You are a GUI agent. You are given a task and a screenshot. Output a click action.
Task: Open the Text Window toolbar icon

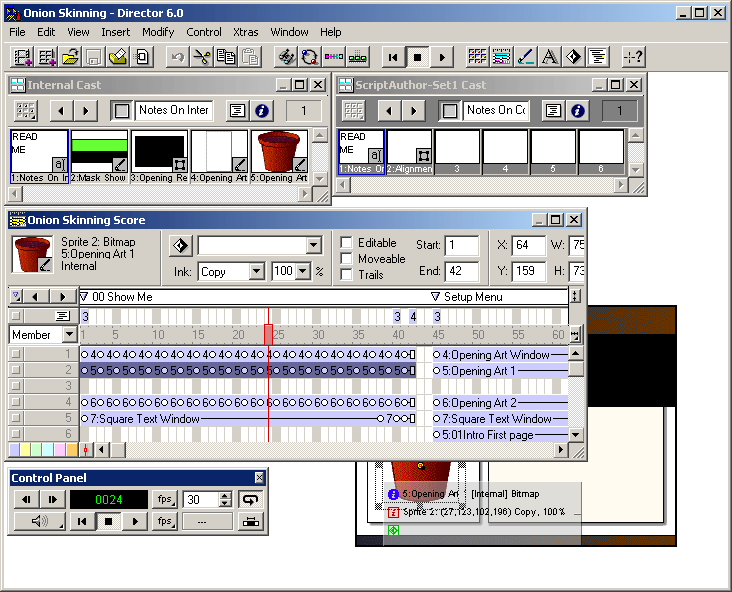pyautogui.click(x=549, y=57)
